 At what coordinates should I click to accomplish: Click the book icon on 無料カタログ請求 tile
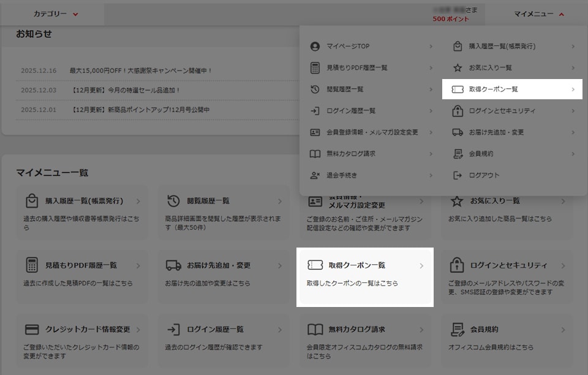point(314,328)
